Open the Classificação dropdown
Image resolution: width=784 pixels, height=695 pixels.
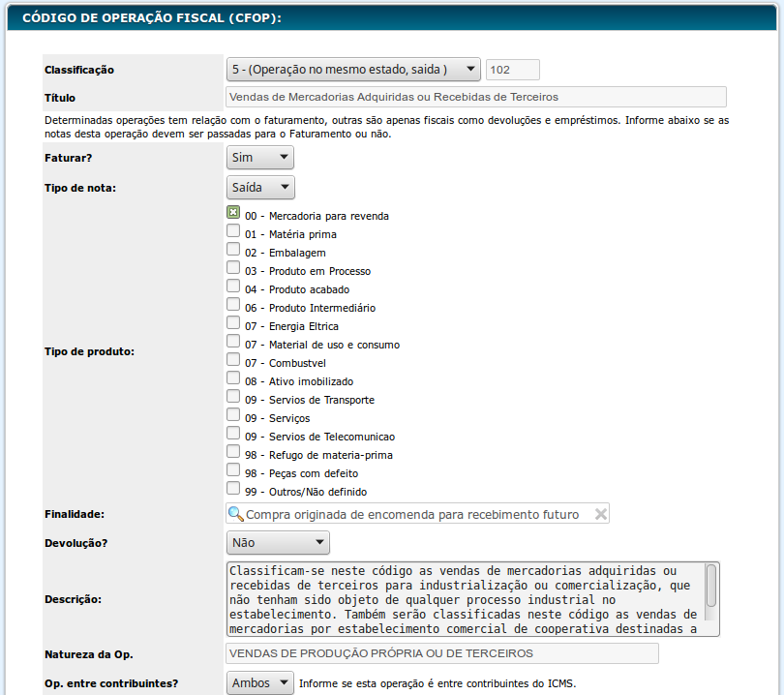click(x=353, y=69)
